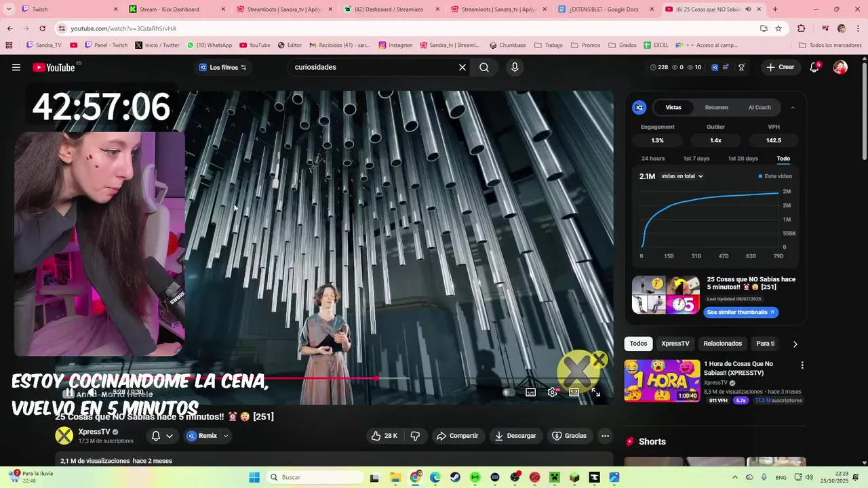Clear the search box with the X

(462, 67)
